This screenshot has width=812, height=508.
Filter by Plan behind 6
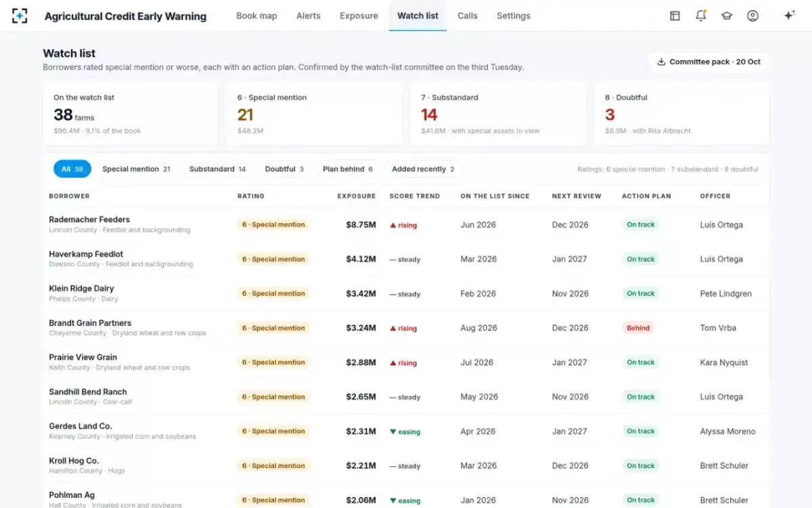pyautogui.click(x=348, y=169)
